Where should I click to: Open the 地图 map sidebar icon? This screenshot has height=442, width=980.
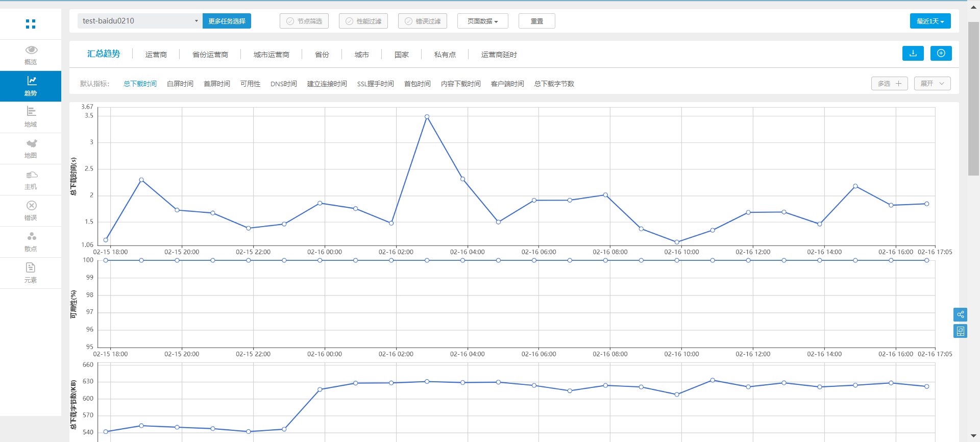click(x=31, y=143)
